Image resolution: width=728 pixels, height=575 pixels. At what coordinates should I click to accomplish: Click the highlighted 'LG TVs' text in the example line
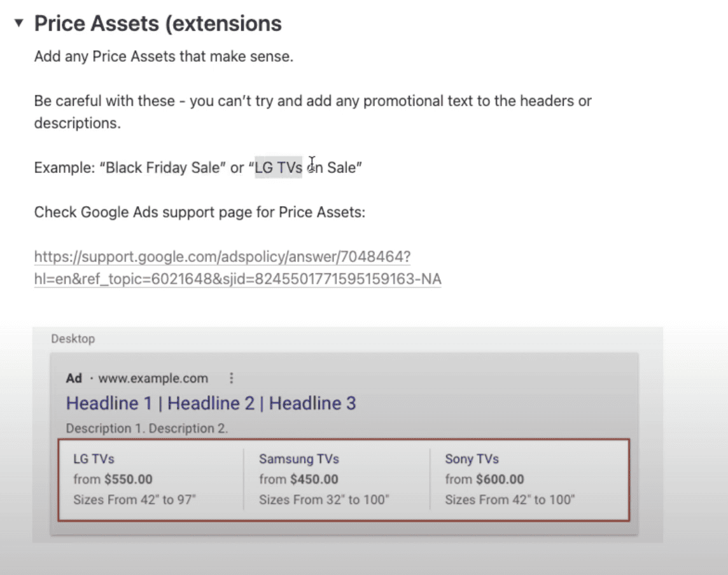click(x=278, y=167)
